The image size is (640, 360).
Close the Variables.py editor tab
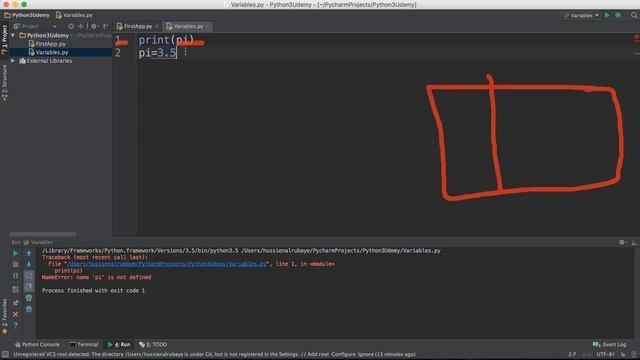pos(208,27)
